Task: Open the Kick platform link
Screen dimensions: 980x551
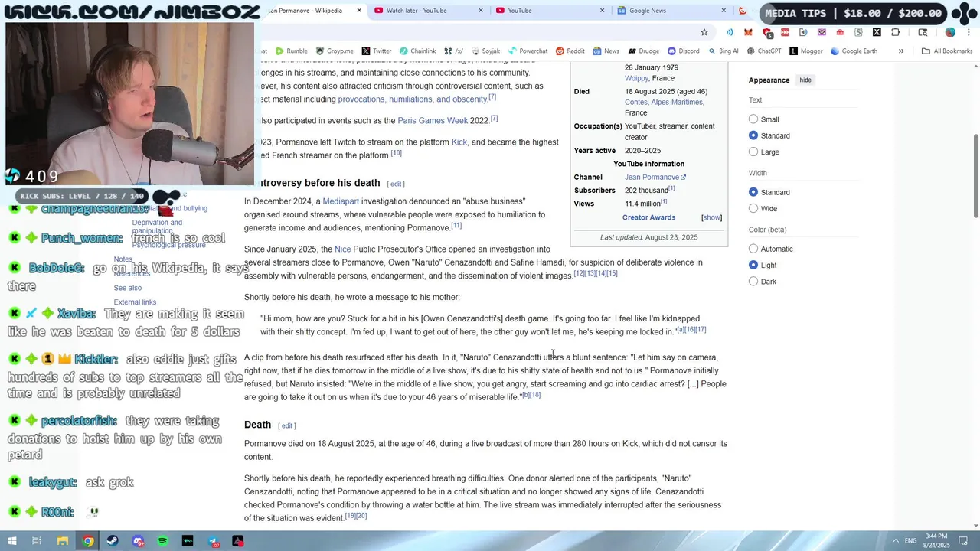Action: point(459,142)
